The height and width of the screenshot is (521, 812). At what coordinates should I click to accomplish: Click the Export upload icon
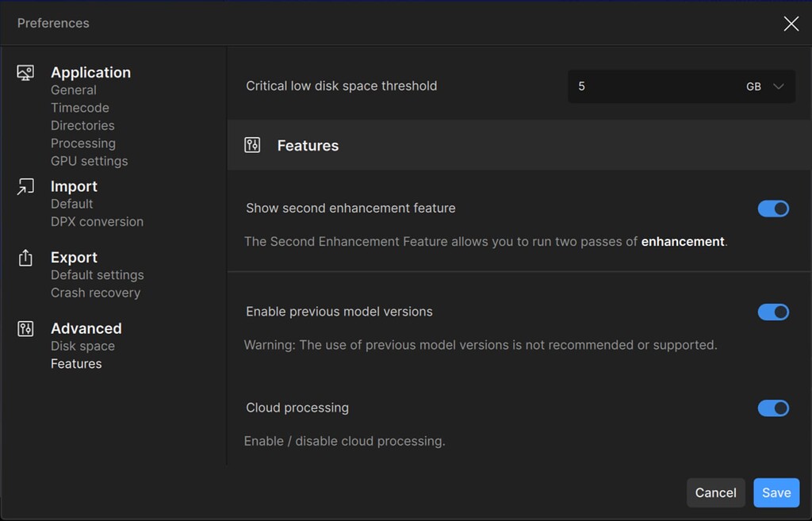(25, 258)
